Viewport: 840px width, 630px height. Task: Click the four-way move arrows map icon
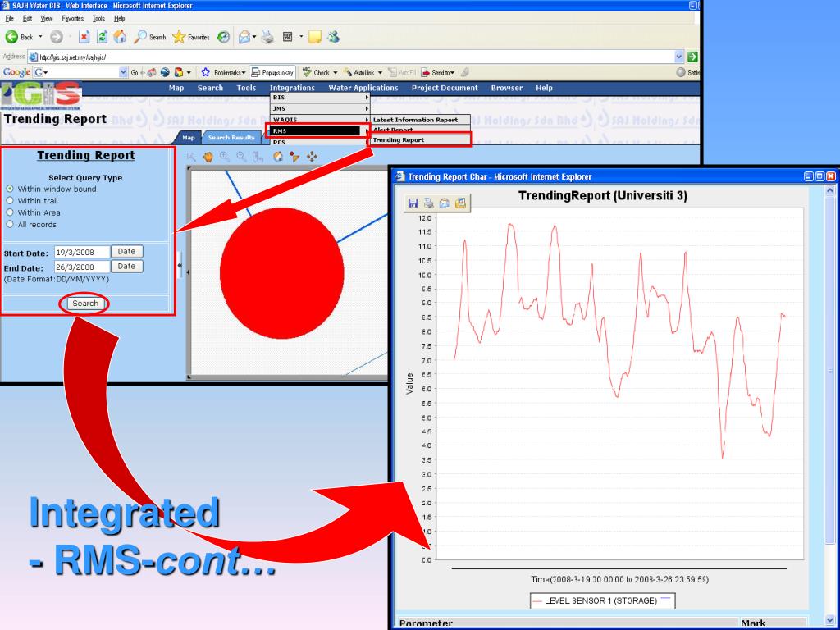coord(312,157)
